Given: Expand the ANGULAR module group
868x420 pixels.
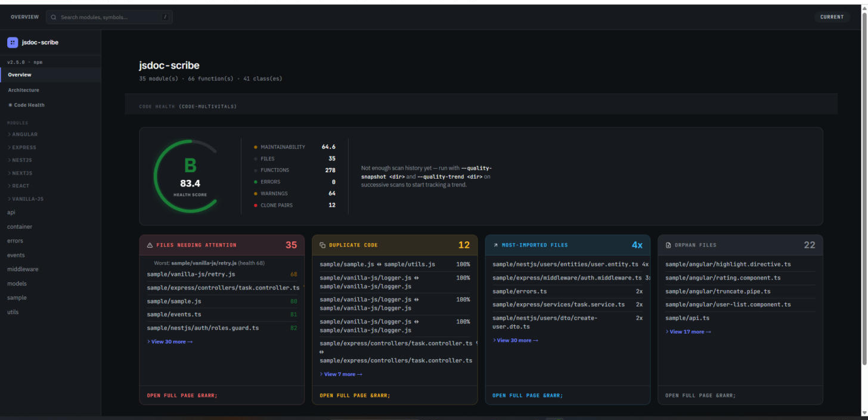Looking at the screenshot, I should tap(23, 135).
